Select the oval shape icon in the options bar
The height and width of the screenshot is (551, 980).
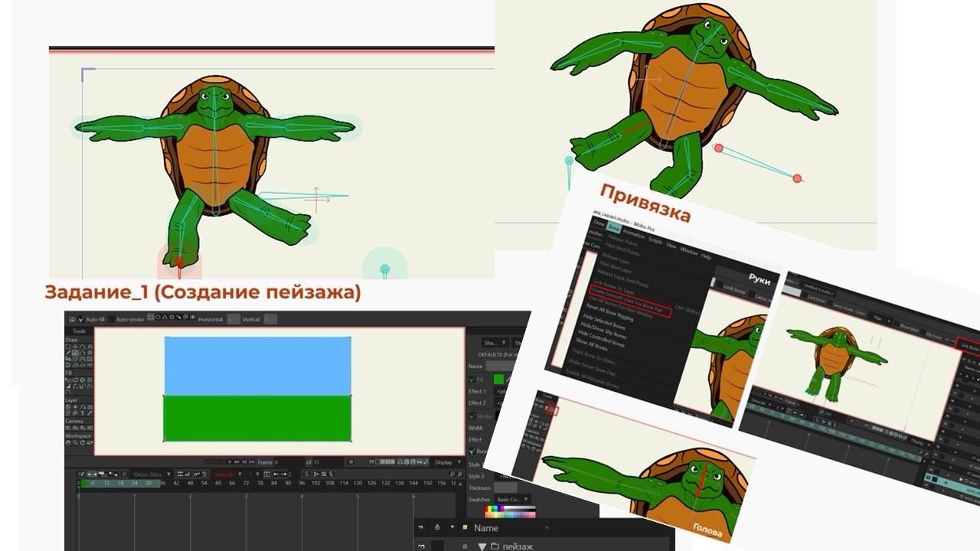(x=158, y=318)
